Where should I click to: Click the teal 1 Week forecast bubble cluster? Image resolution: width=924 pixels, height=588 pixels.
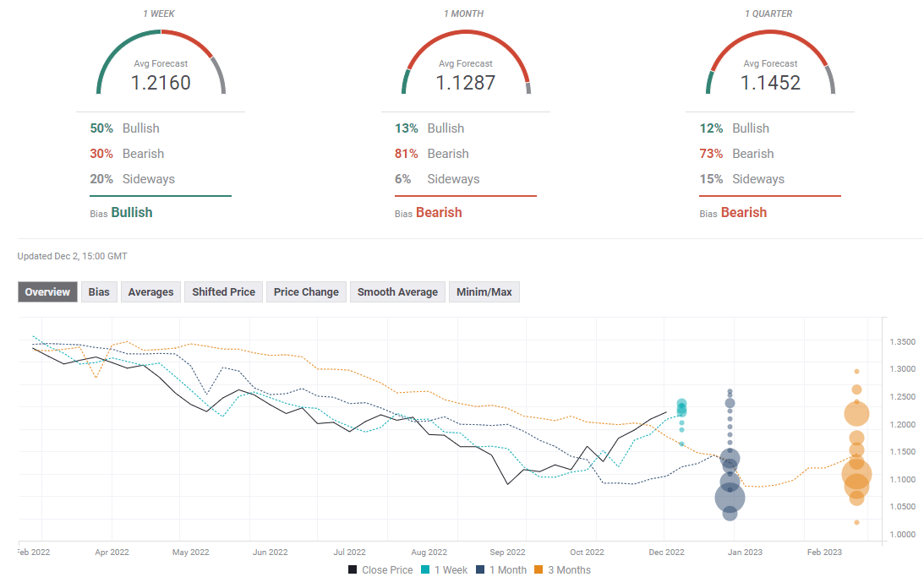pos(681,408)
